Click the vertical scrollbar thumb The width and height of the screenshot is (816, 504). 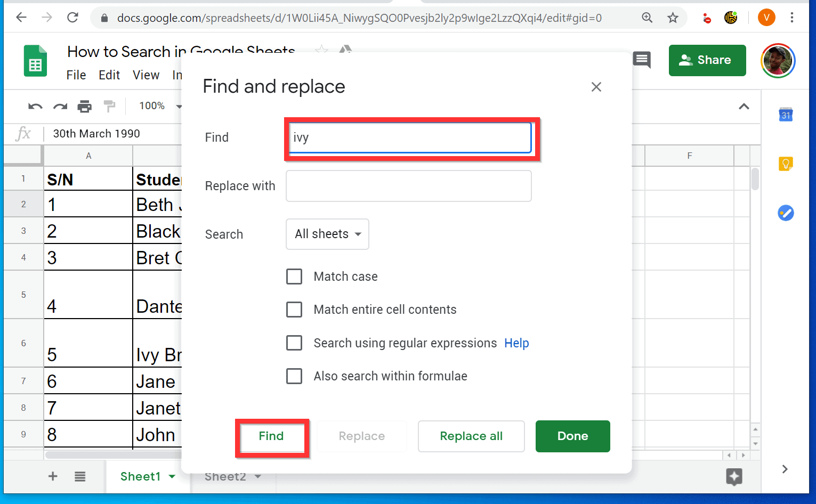755,179
